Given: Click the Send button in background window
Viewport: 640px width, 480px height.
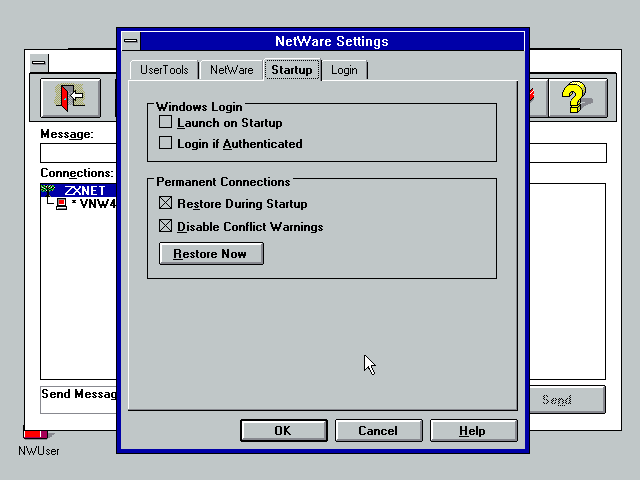Looking at the screenshot, I should (x=567, y=400).
